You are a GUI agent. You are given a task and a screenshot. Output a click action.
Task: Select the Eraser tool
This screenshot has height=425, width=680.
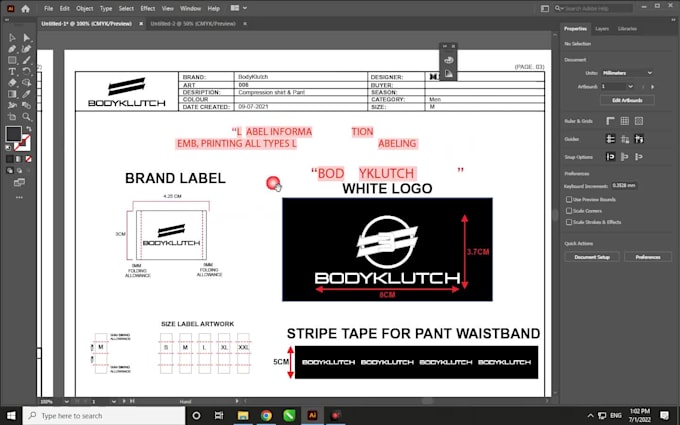[x=12, y=83]
